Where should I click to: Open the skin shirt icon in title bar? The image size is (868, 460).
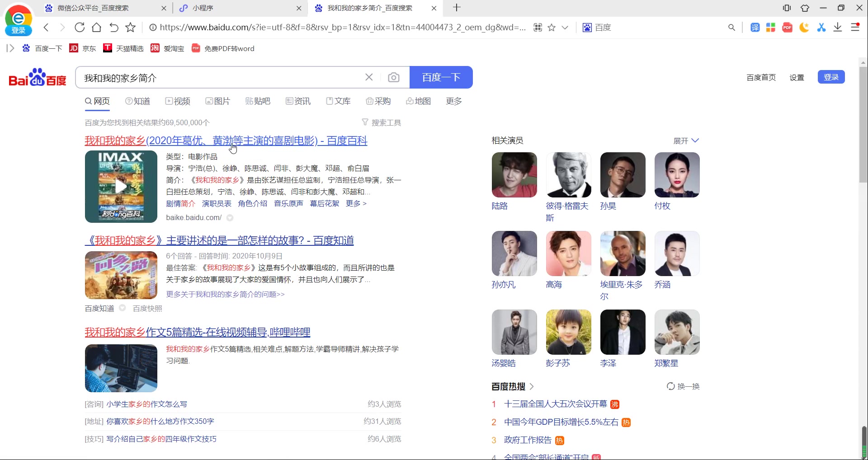pyautogui.click(x=805, y=8)
